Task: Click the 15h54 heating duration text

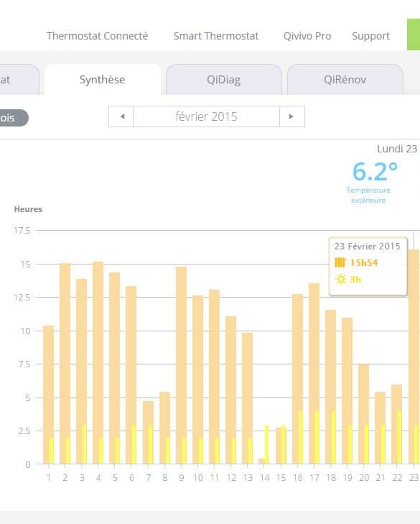Action: coord(364,262)
